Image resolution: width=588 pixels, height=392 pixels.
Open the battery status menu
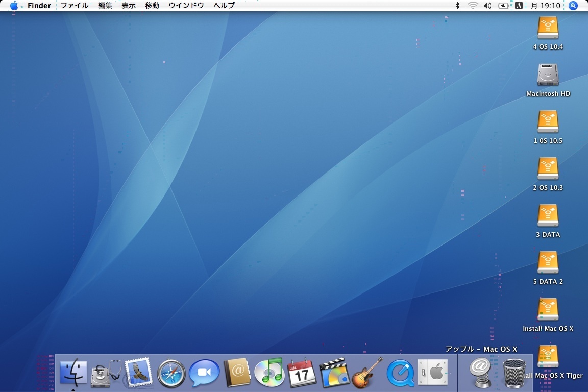point(503,5)
